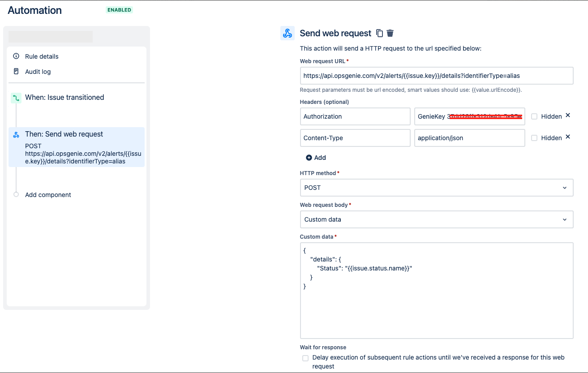
Task: Click Add component in rule chain
Action: [x=48, y=195]
